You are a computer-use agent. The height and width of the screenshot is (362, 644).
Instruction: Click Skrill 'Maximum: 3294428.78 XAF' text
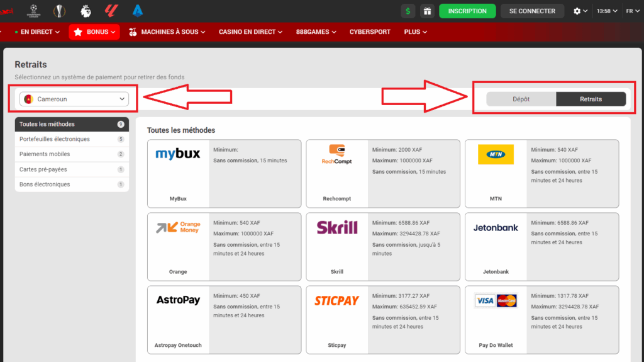[x=406, y=233]
